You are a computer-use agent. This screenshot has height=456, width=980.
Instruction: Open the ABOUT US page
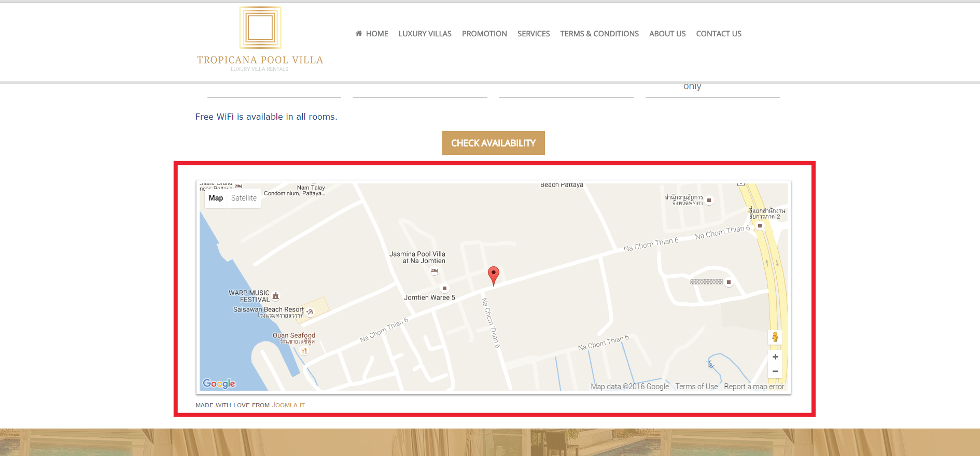click(x=667, y=34)
